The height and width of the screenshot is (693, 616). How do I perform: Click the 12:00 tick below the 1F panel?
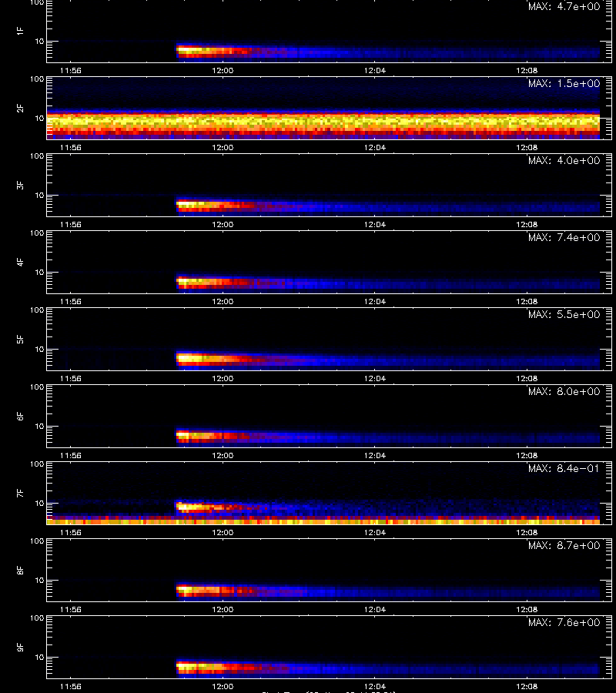[x=223, y=70]
